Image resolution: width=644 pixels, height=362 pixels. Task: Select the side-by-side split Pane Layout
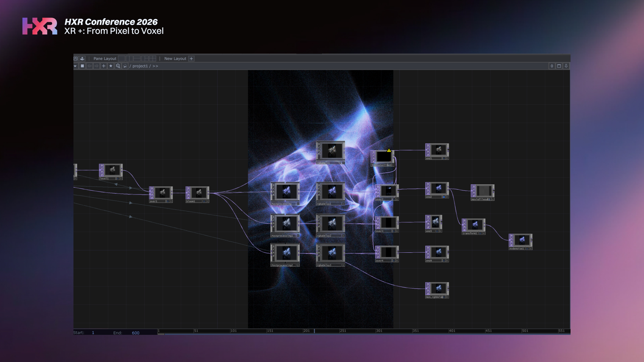click(129, 58)
